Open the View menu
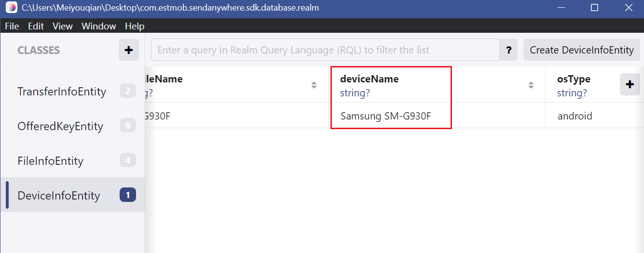The width and height of the screenshot is (644, 253). click(x=63, y=26)
